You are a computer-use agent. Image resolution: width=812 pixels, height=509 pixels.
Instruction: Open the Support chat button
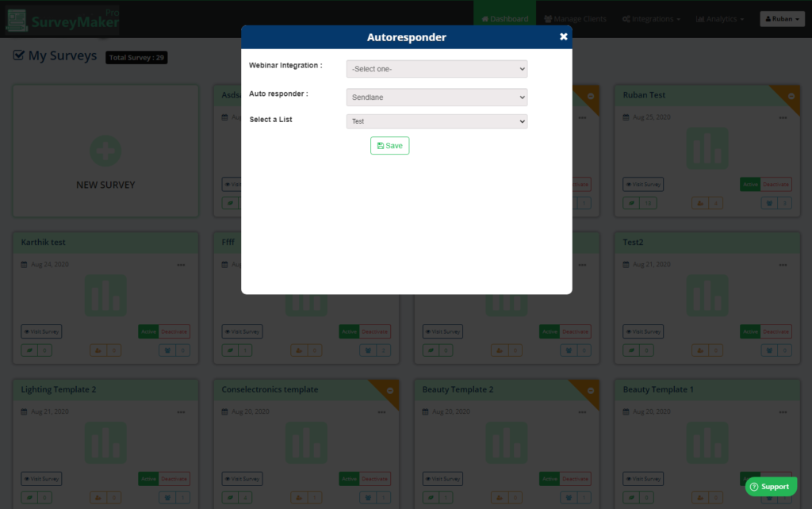tap(771, 487)
